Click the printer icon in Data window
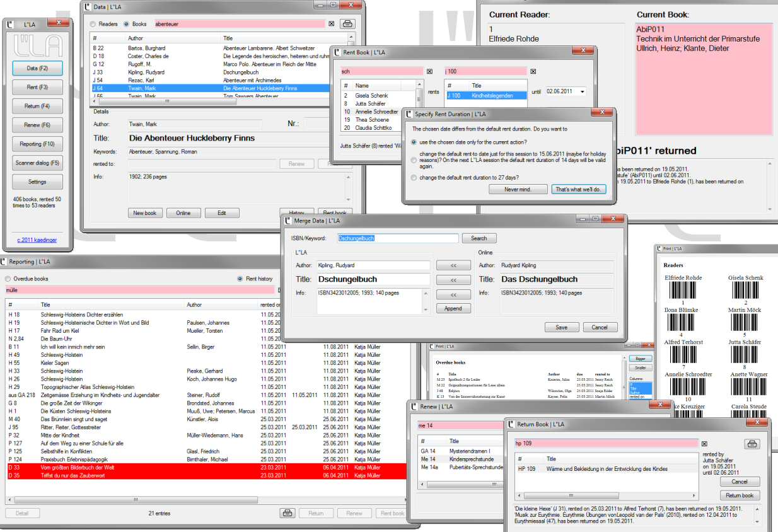Viewport: 778px width, 532px height. click(347, 24)
